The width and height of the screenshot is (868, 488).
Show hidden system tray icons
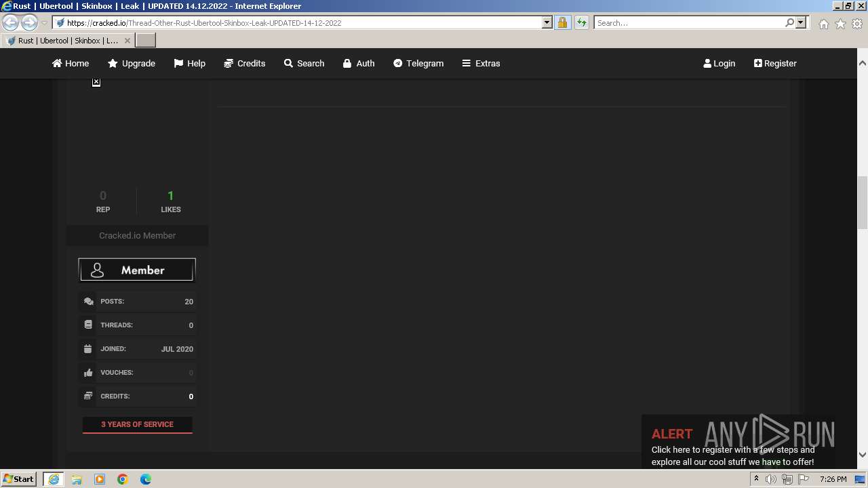point(756,479)
